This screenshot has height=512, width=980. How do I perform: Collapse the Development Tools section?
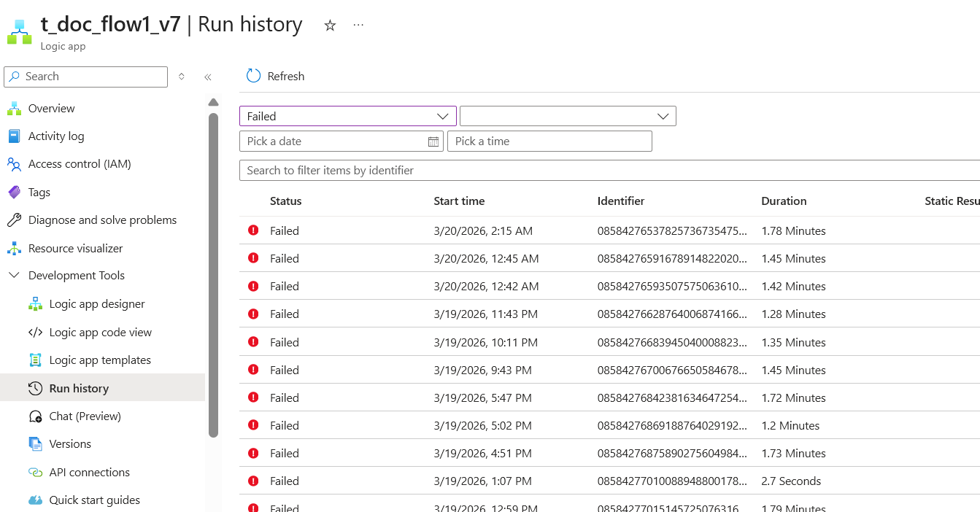click(14, 276)
